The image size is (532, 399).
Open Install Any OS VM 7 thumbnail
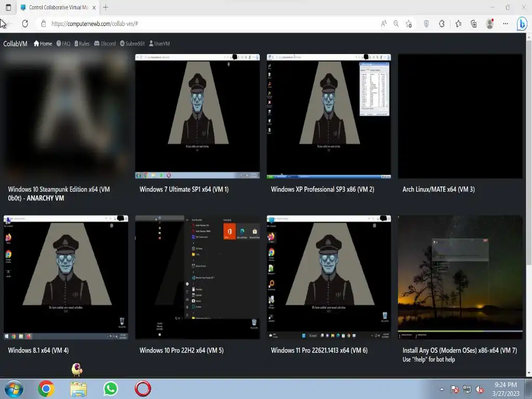coord(460,277)
